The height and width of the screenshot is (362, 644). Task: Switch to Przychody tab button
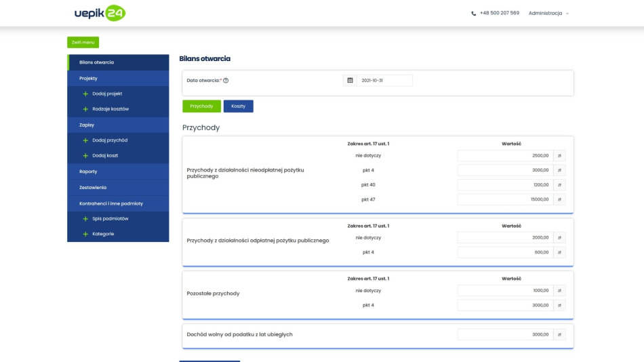pyautogui.click(x=201, y=106)
